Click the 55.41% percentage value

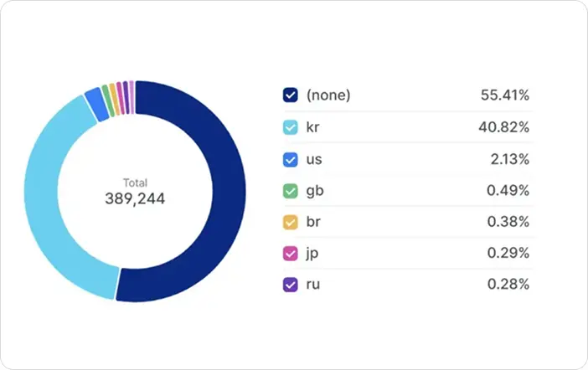pos(505,95)
